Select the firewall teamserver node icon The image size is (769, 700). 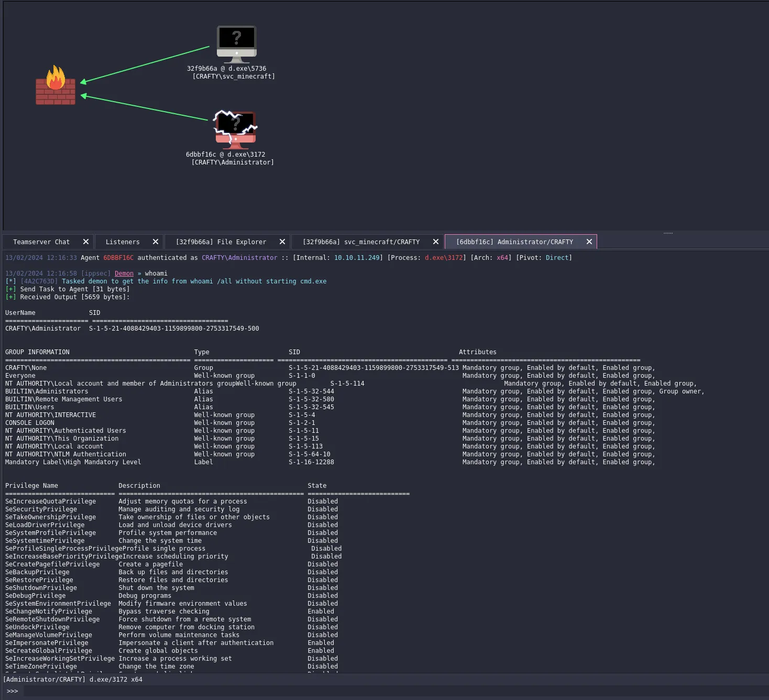(x=56, y=85)
